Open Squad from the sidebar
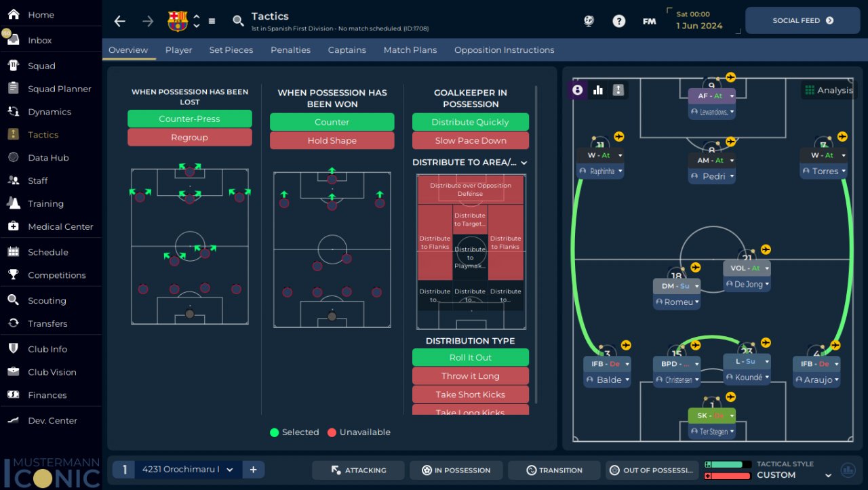868x490 pixels. click(41, 66)
